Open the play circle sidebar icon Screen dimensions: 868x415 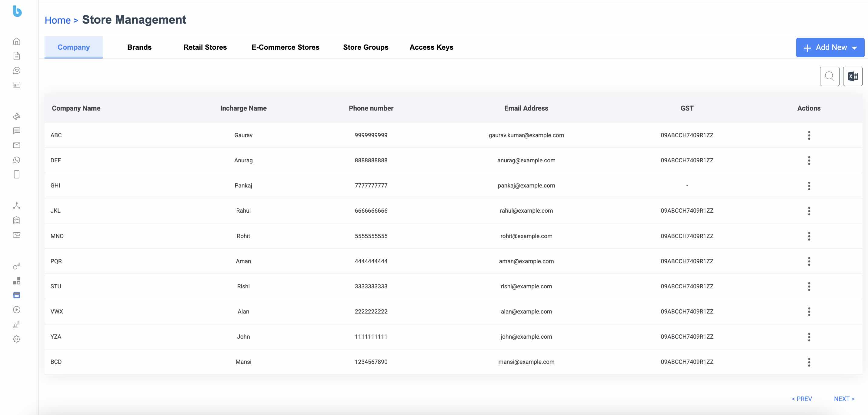[16, 310]
